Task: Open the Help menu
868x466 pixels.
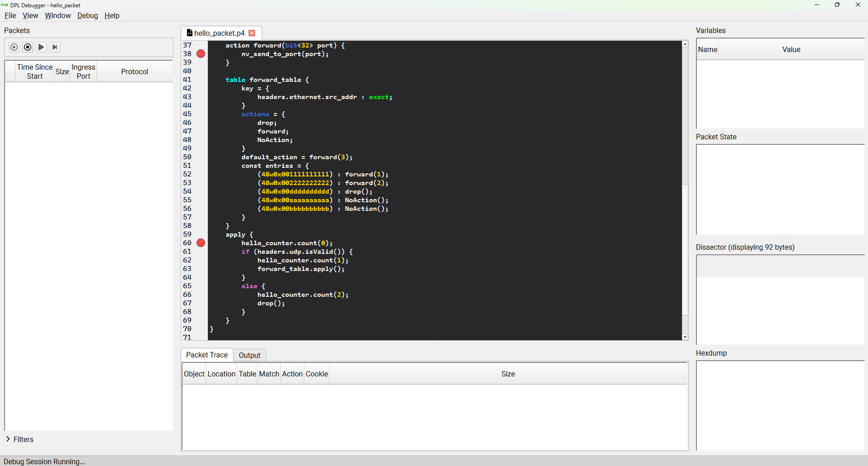Action: tap(112, 15)
